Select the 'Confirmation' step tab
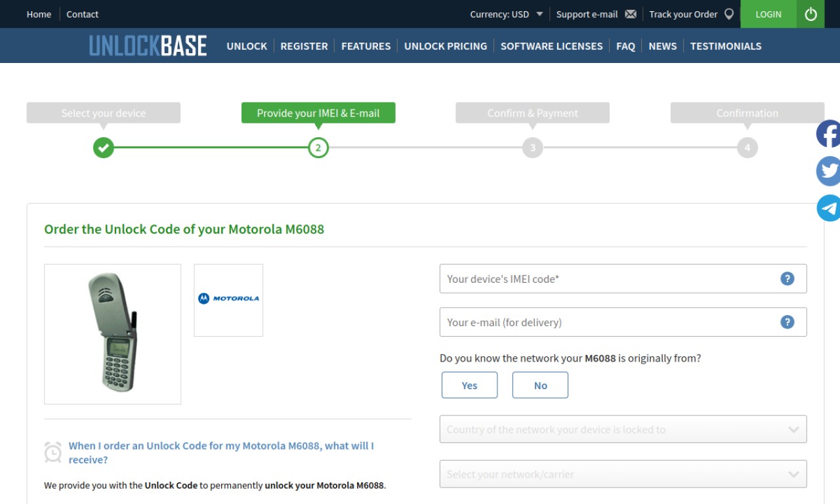This screenshot has width=840, height=504. click(747, 113)
